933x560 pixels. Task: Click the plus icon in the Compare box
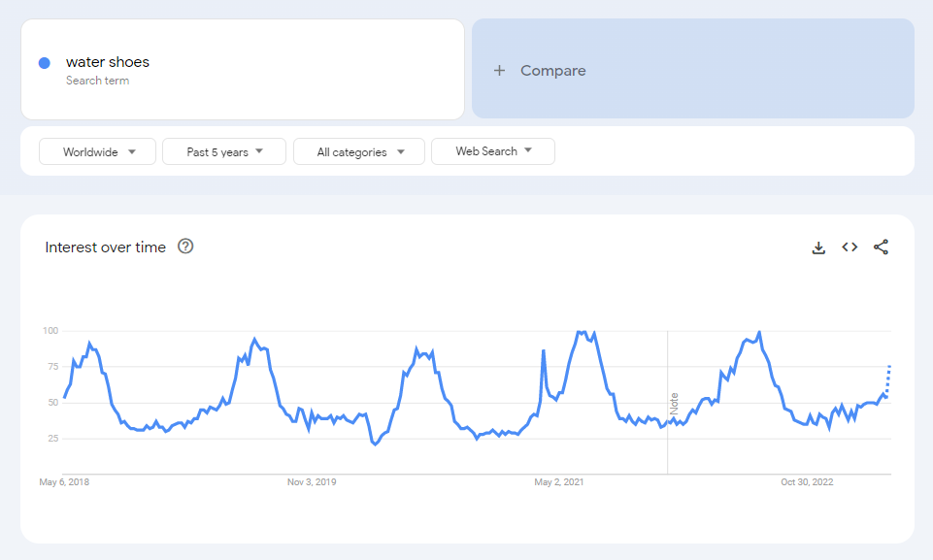(x=499, y=70)
